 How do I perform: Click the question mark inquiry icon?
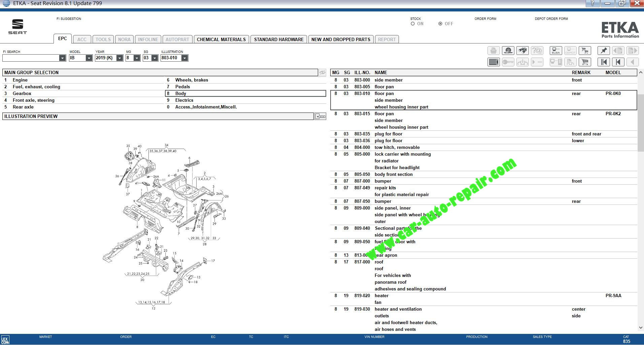(x=537, y=51)
